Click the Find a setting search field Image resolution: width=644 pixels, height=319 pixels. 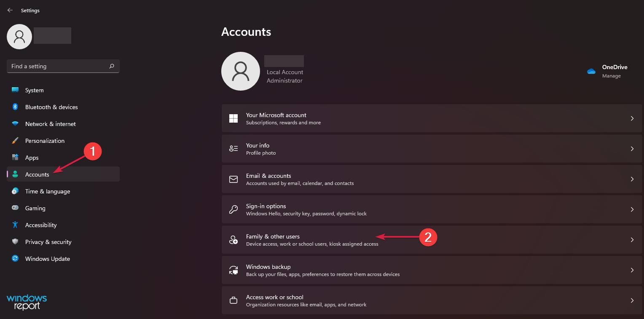(x=63, y=66)
